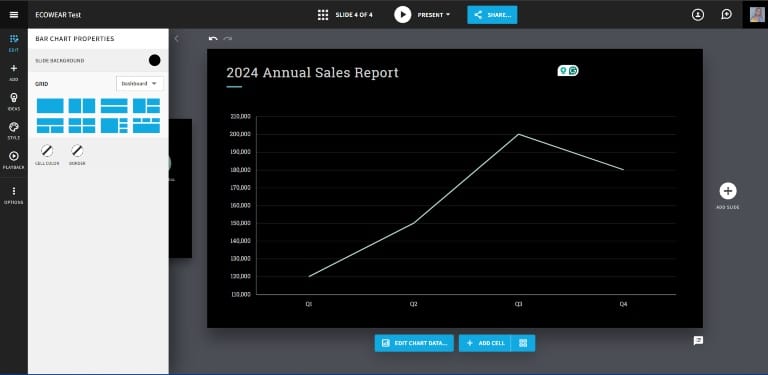Open the comments icon in header
The width and height of the screenshot is (768, 375).
[726, 15]
